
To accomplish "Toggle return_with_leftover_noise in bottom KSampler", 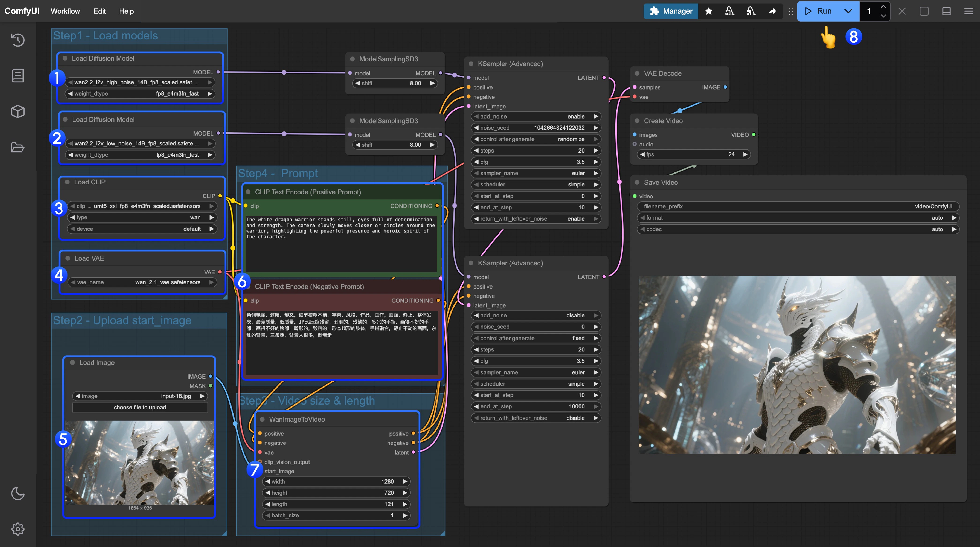I will pos(536,418).
